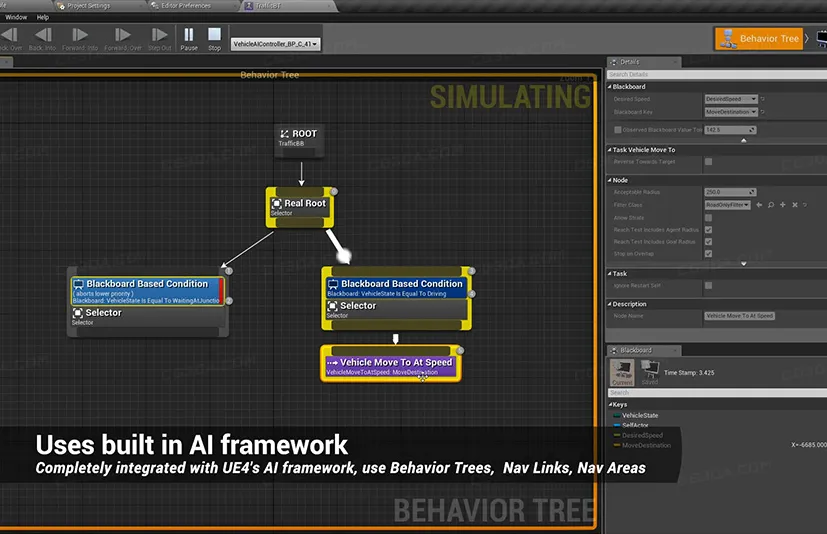The image size is (827, 534).
Task: Collapse the Blackboard section in Details
Action: 609,87
